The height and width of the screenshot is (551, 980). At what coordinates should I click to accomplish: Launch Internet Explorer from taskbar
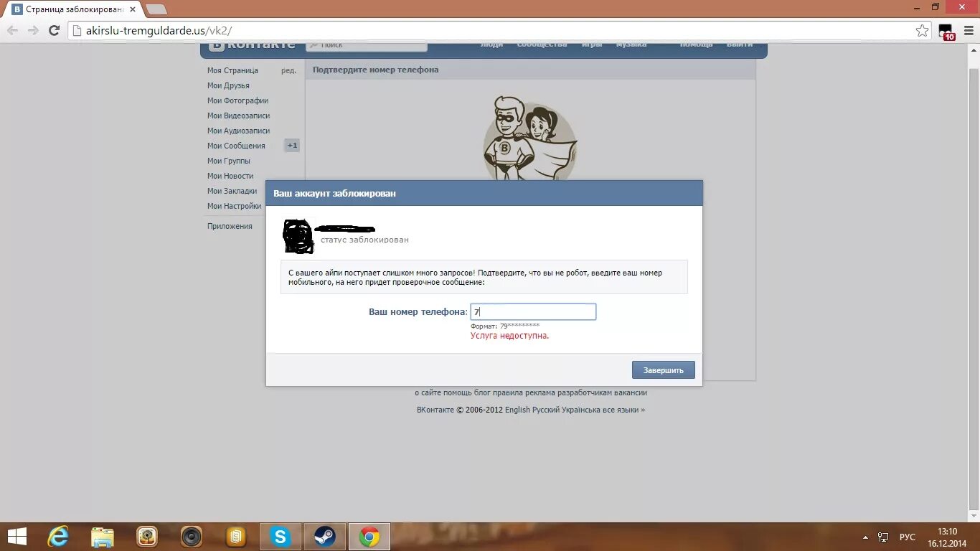58,537
